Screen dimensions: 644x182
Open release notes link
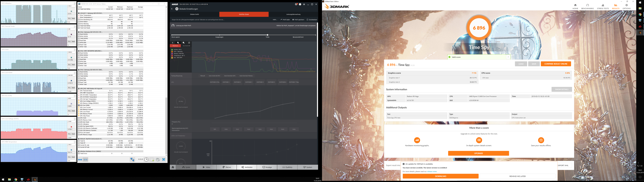[432, 171]
